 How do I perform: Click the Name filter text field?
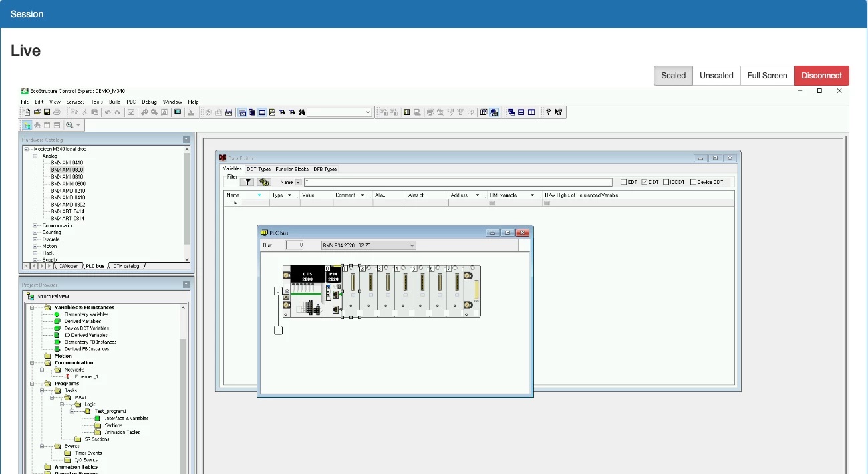(x=458, y=182)
